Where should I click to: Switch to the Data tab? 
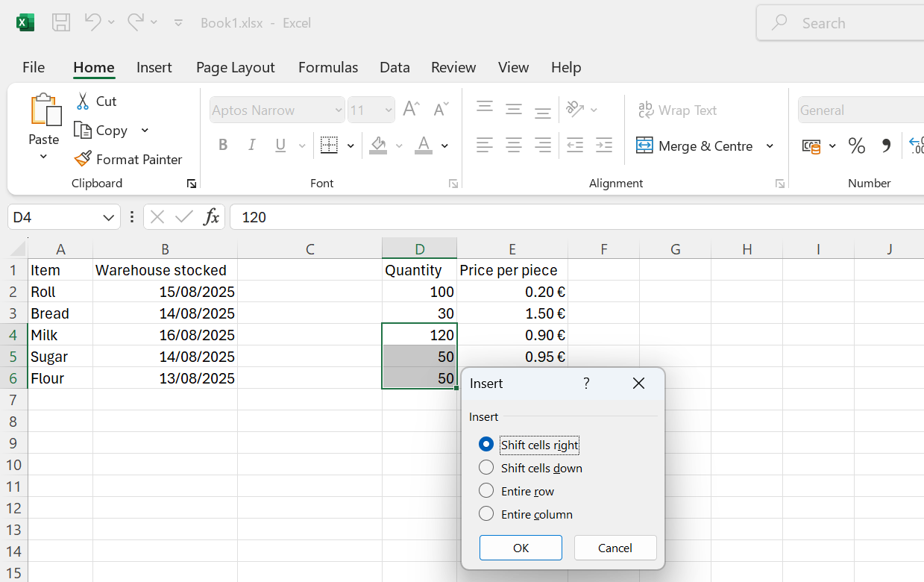[395, 67]
